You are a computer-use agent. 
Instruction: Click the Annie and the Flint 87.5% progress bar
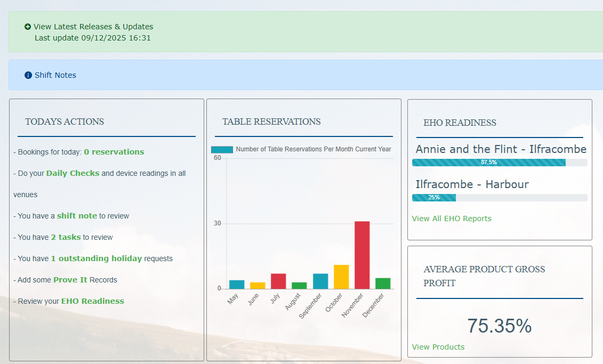point(488,163)
